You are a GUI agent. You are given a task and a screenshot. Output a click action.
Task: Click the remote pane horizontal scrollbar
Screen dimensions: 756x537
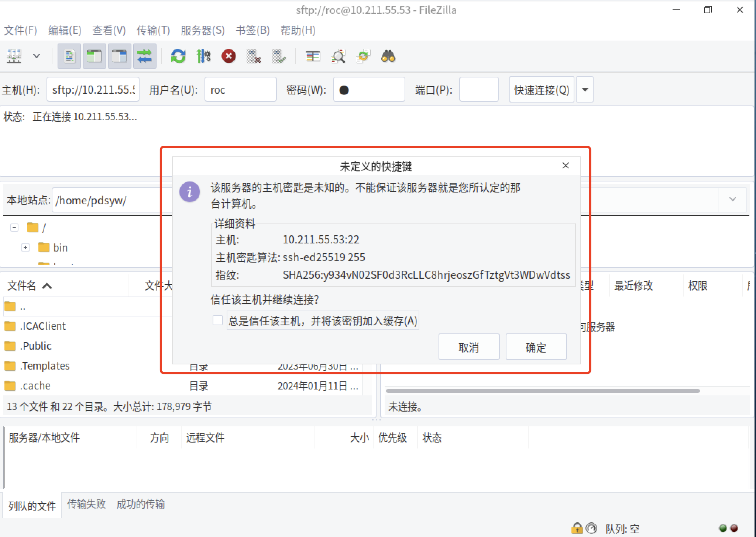point(543,391)
